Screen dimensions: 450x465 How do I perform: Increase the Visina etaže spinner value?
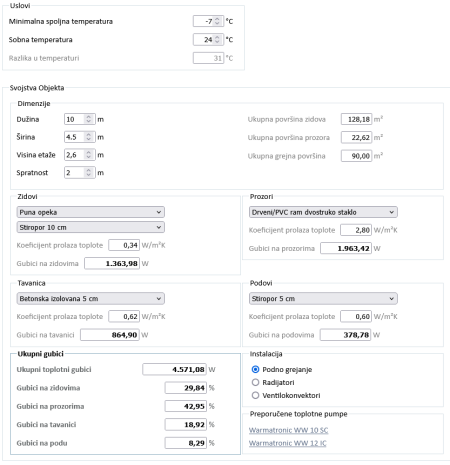tap(88, 152)
